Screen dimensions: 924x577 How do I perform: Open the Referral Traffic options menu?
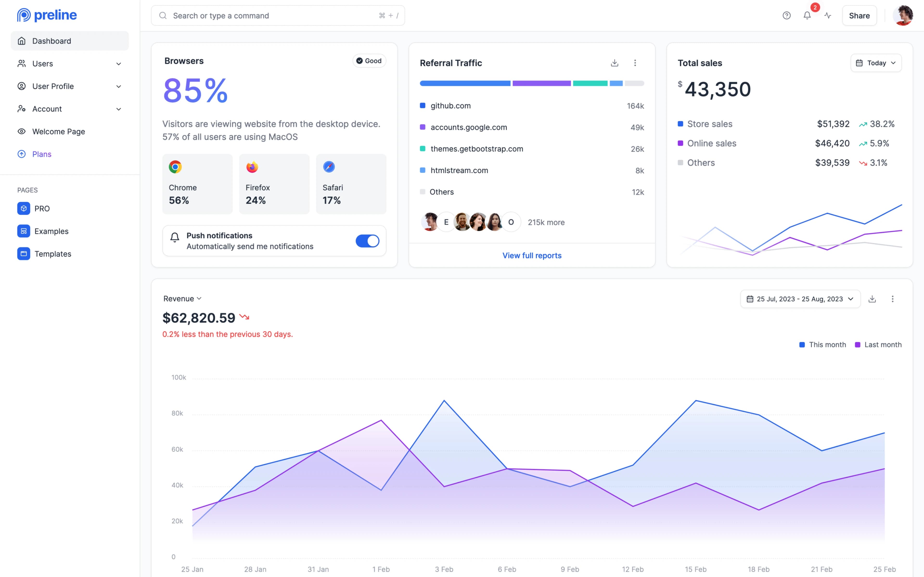coord(635,63)
